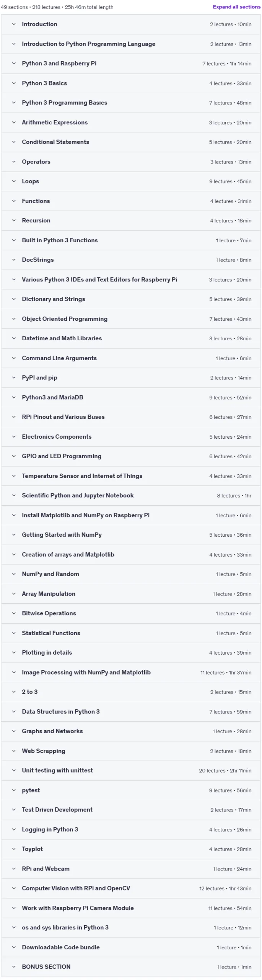Open Image Processing with NumPy and Matplotlib
The height and width of the screenshot is (980, 262).
coord(131,673)
